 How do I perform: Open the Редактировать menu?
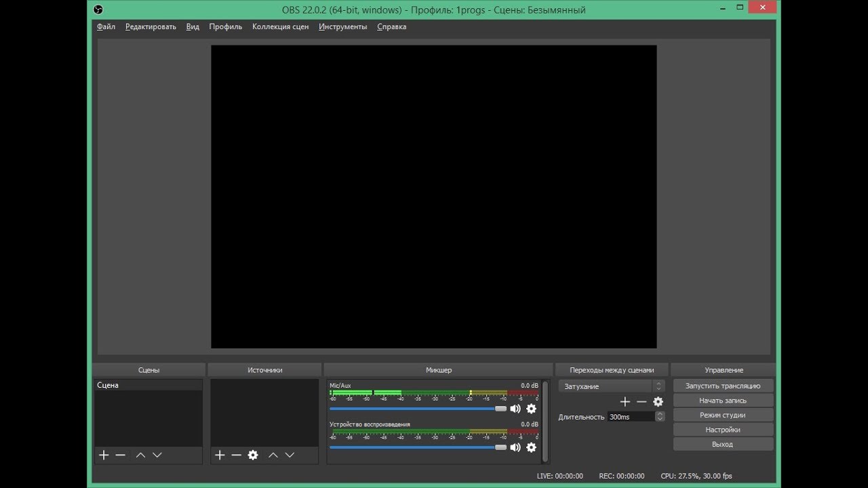pyautogui.click(x=151, y=27)
